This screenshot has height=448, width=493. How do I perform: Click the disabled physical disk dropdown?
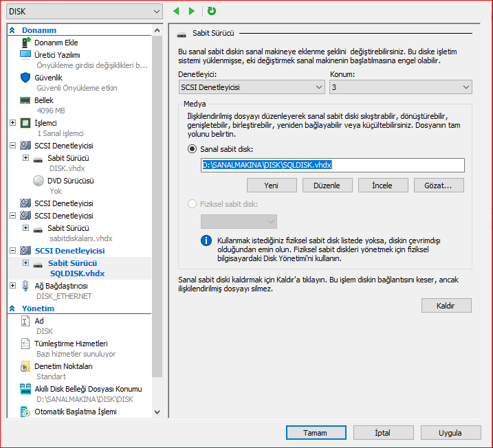239,222
